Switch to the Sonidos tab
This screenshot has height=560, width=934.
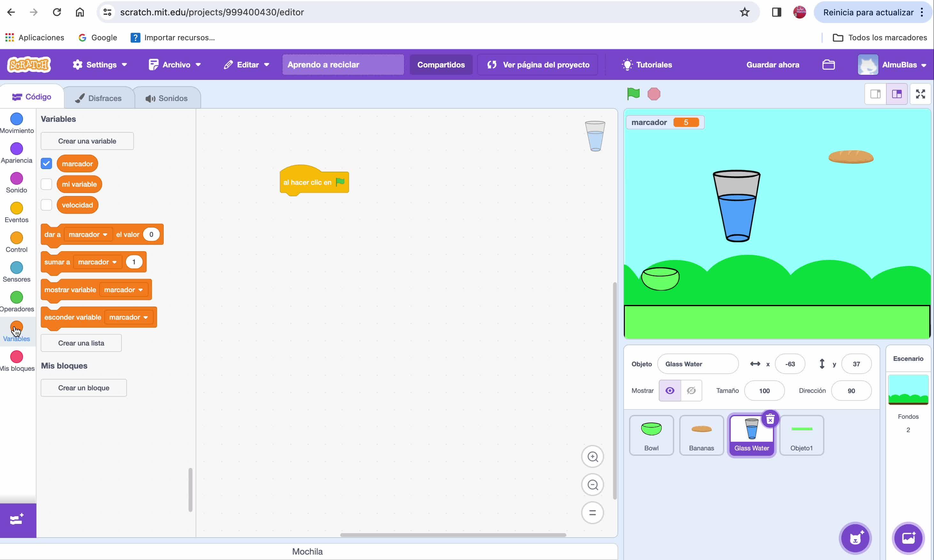(x=167, y=98)
